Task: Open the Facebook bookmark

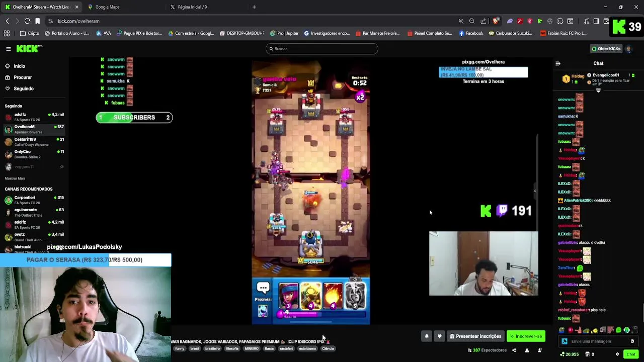Action: point(471,33)
